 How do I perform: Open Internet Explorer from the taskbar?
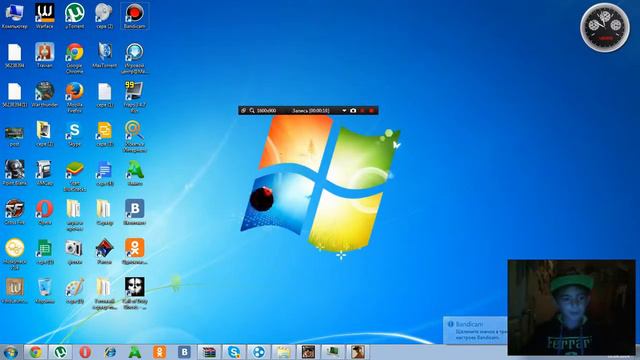pos(110,352)
